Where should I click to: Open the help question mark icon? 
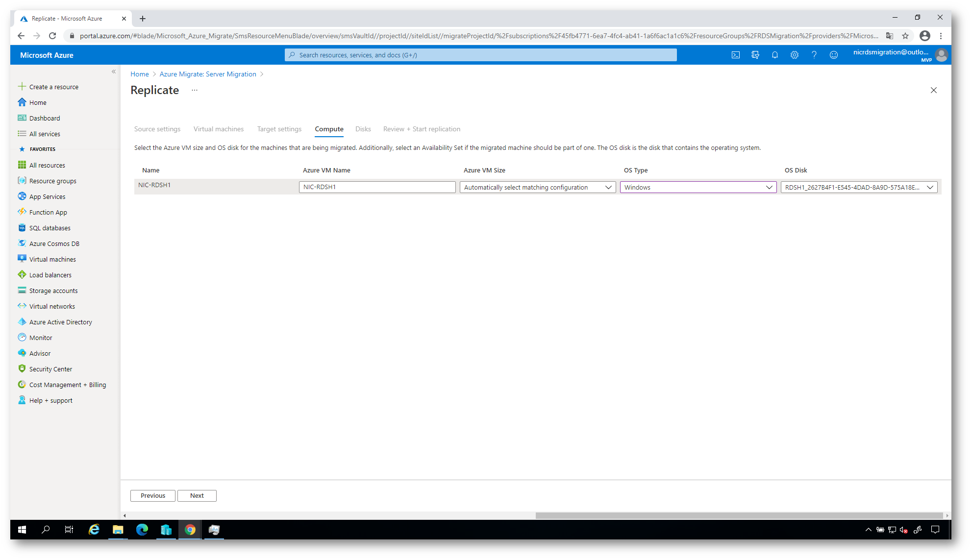(814, 55)
